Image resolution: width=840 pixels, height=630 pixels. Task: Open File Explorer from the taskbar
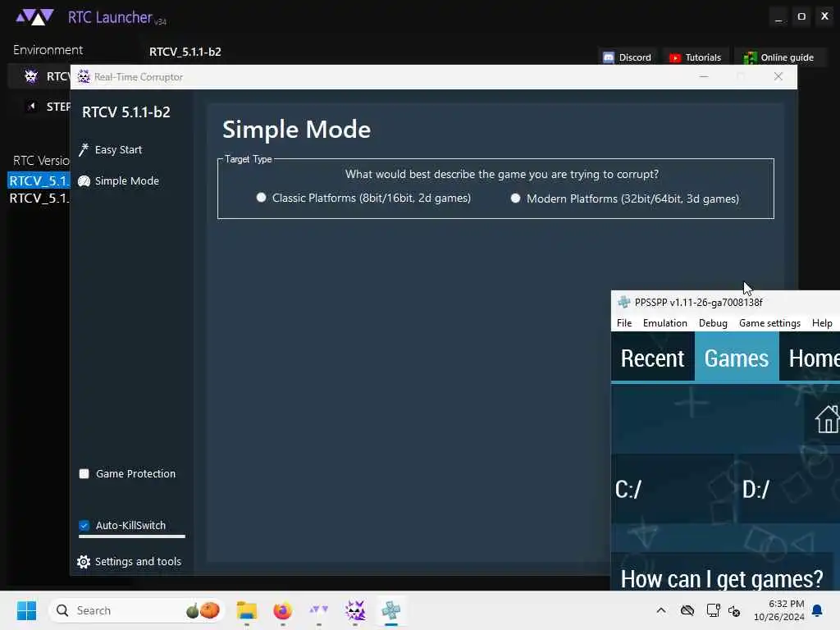(x=247, y=610)
